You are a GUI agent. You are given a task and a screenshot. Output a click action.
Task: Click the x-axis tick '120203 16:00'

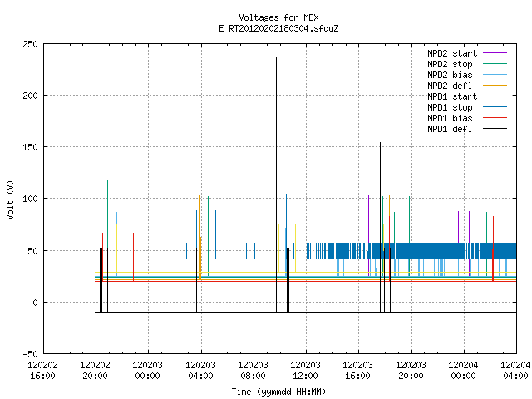(x=358, y=371)
